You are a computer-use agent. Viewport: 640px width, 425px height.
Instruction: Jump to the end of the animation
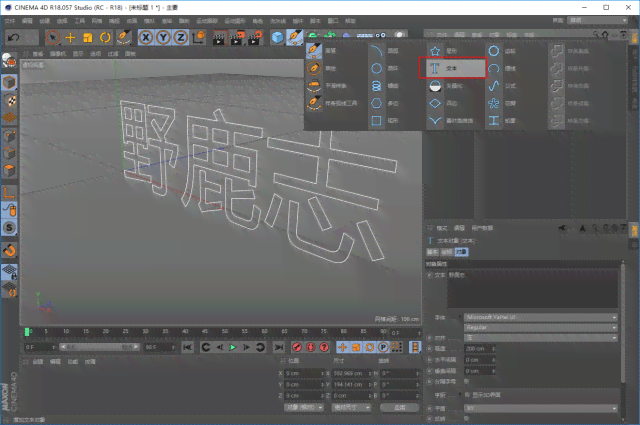point(279,347)
